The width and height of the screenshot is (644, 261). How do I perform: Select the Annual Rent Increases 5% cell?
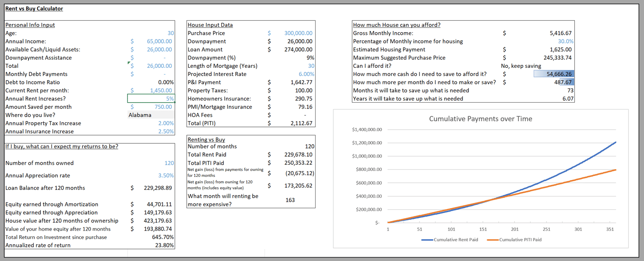pyautogui.click(x=151, y=99)
